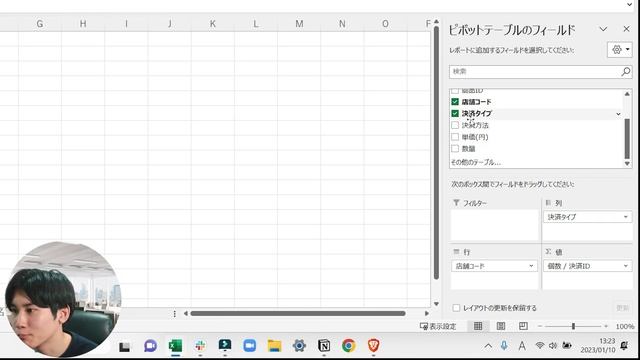Open Slack from the taskbar
This screenshot has height=360, width=640.
(x=200, y=346)
